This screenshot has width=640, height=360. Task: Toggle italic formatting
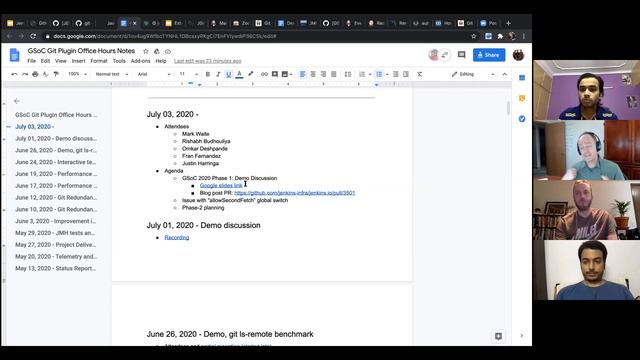pos(218,74)
